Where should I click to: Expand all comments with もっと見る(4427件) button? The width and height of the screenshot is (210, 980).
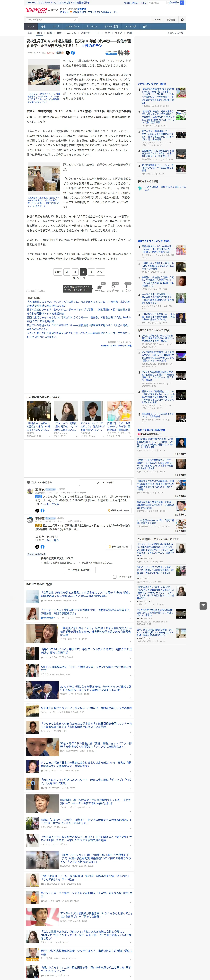click(79, 570)
